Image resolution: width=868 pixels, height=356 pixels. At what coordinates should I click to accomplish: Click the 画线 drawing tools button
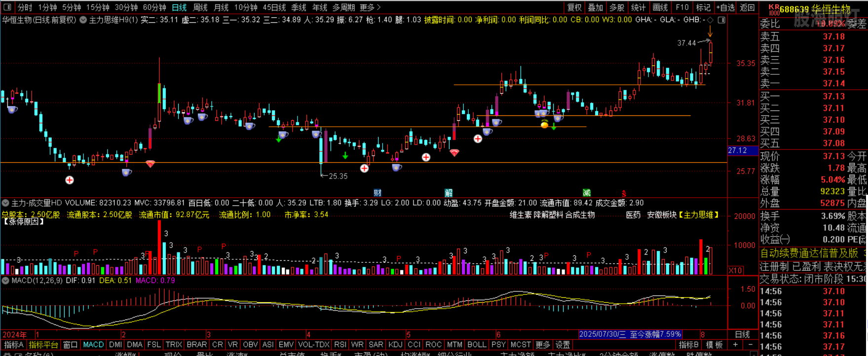coord(660,7)
